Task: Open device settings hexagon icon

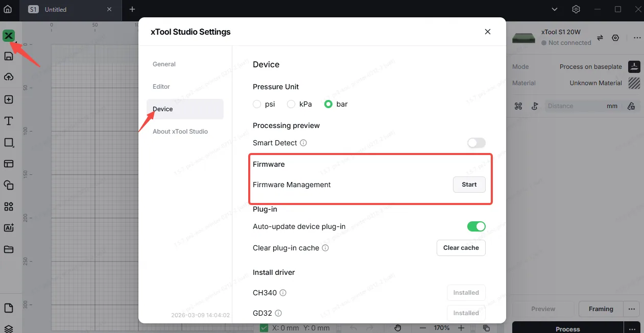Action: point(615,38)
